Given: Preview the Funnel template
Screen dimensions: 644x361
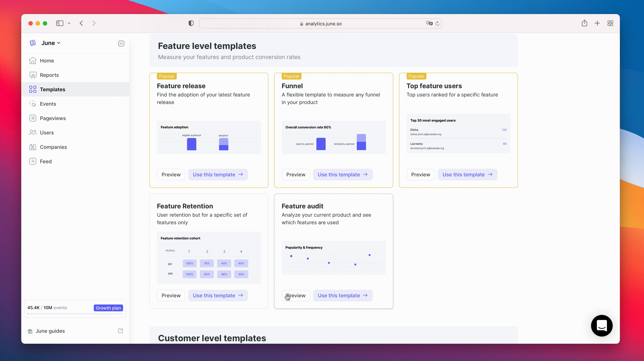Looking at the screenshot, I should click(296, 175).
